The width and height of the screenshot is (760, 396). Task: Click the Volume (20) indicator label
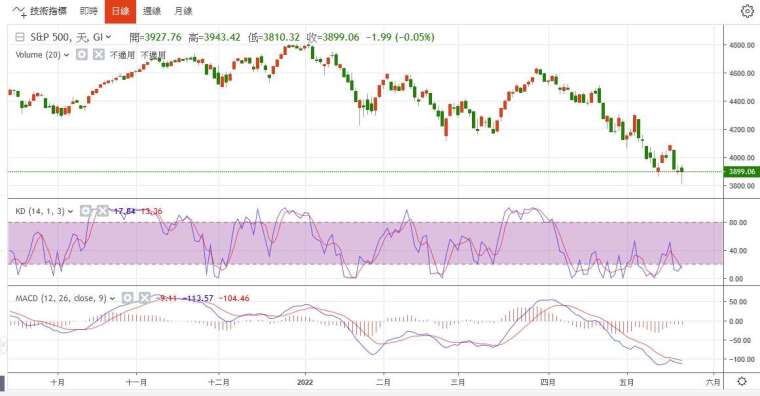pos(38,55)
